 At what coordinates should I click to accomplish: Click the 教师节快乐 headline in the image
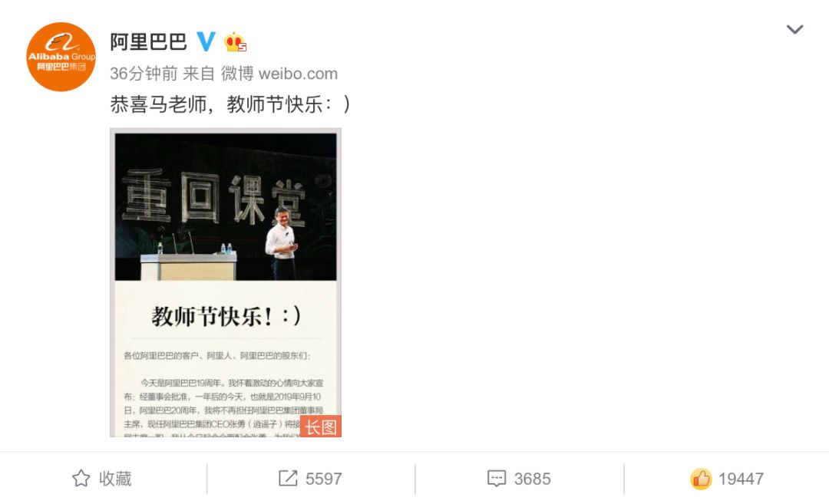226,317
